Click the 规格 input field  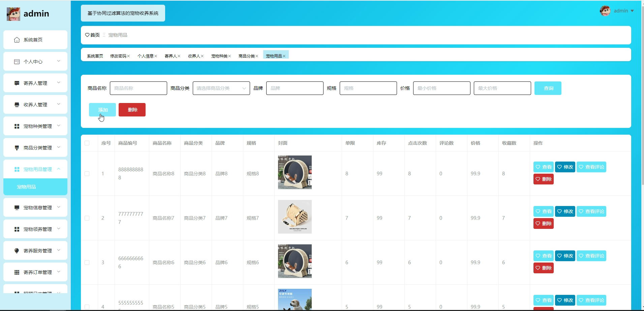tap(368, 88)
